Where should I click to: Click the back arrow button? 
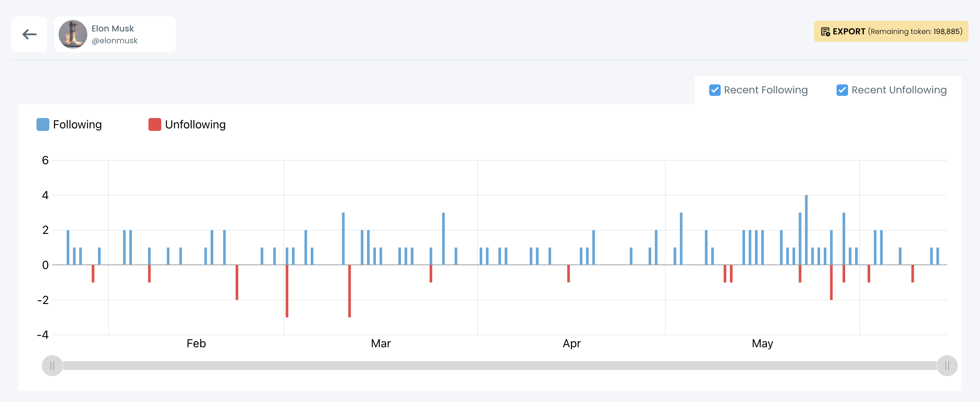(x=29, y=34)
